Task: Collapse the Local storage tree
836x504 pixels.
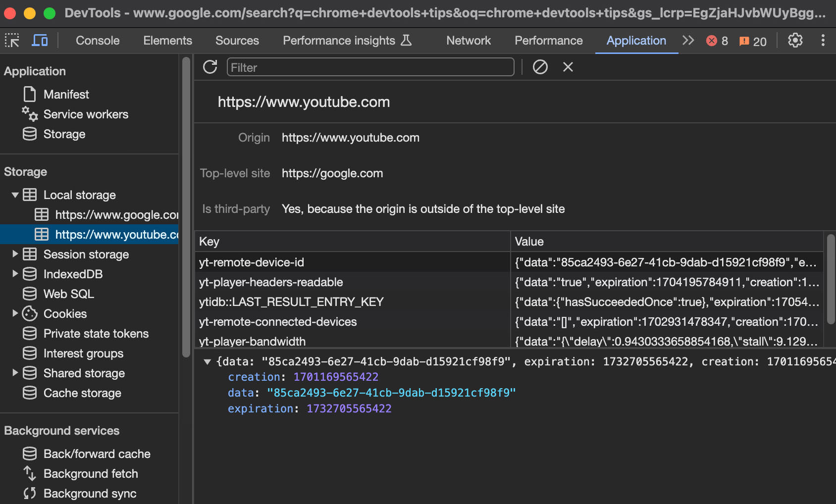Action: pyautogui.click(x=15, y=195)
